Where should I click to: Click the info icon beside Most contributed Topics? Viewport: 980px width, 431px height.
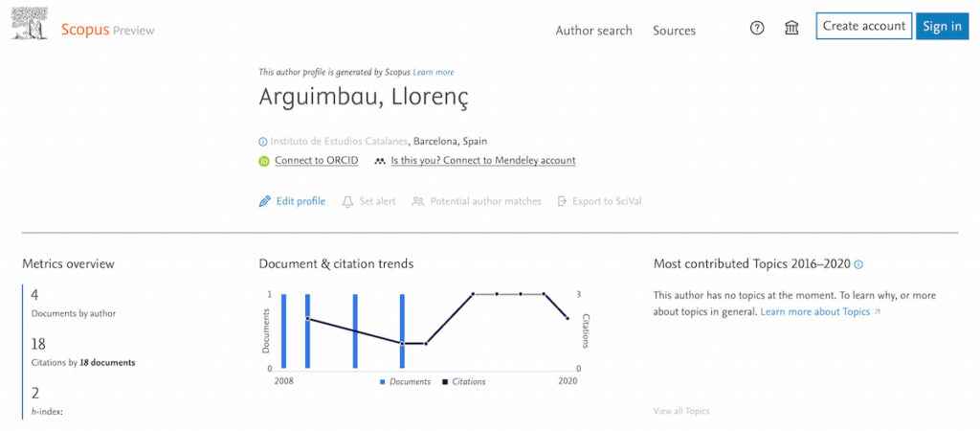click(x=858, y=264)
